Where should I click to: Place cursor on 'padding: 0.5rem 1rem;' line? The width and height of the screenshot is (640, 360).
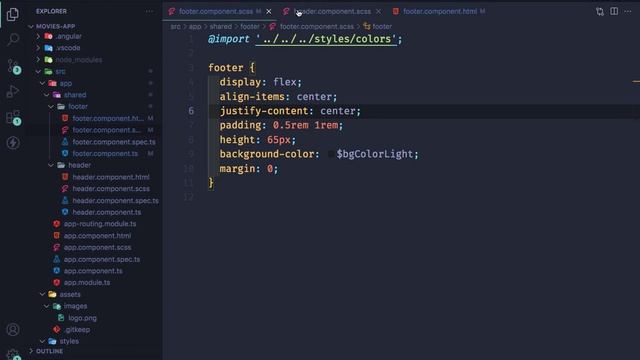coord(281,125)
